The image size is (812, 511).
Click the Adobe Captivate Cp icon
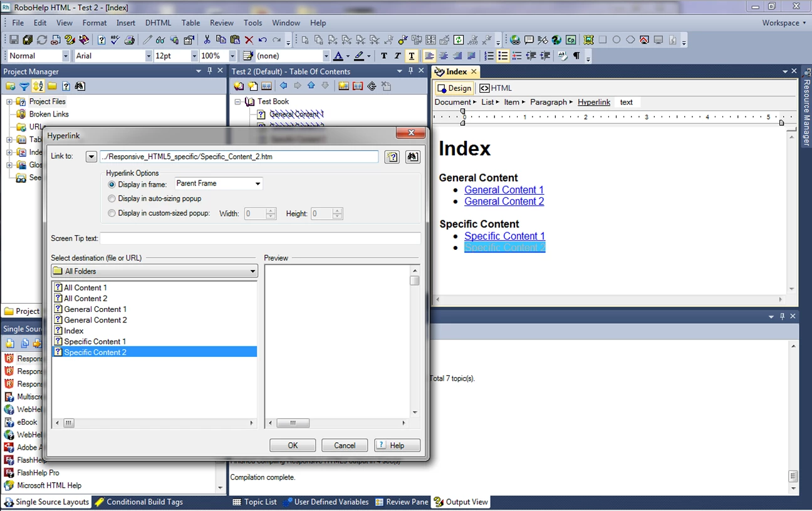pyautogui.click(x=570, y=39)
